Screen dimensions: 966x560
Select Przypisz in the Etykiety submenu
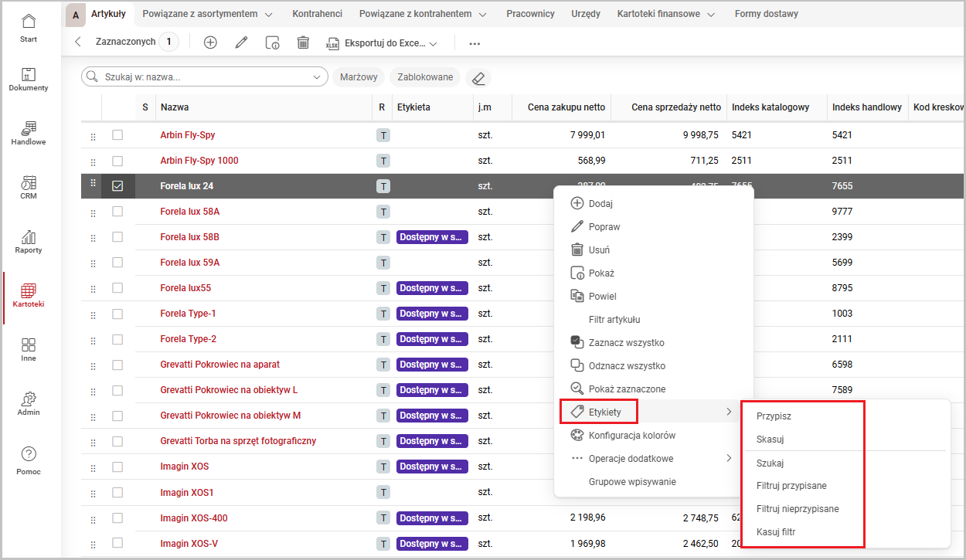coord(774,416)
